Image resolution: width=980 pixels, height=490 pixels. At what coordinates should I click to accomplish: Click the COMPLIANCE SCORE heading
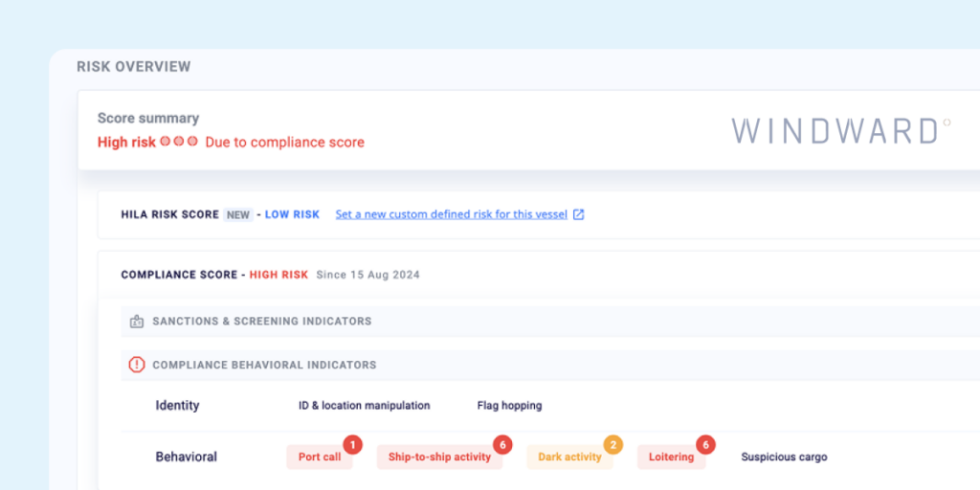tap(179, 275)
